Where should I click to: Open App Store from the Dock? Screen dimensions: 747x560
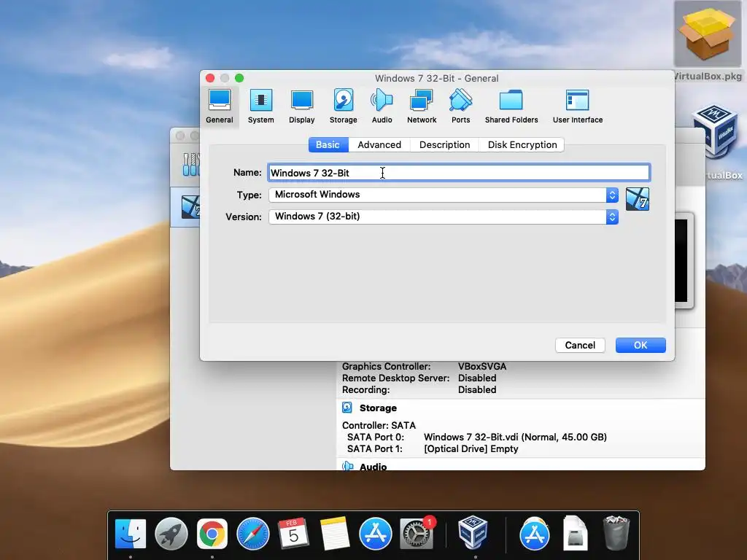coord(376,533)
